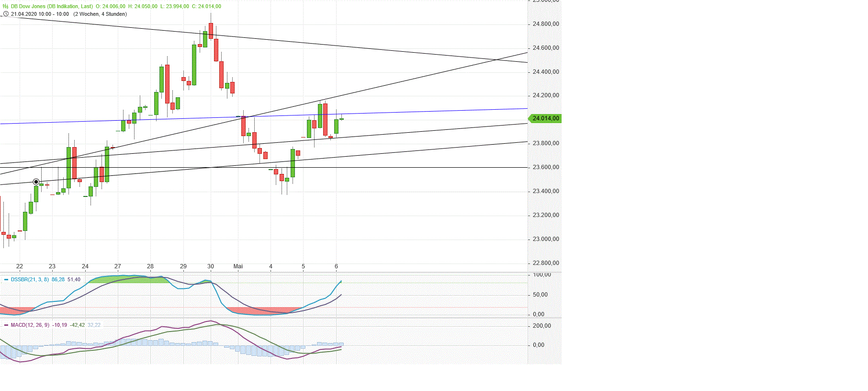Click the price axis label 24.800,00
The height and width of the screenshot is (391, 868).
(546, 24)
